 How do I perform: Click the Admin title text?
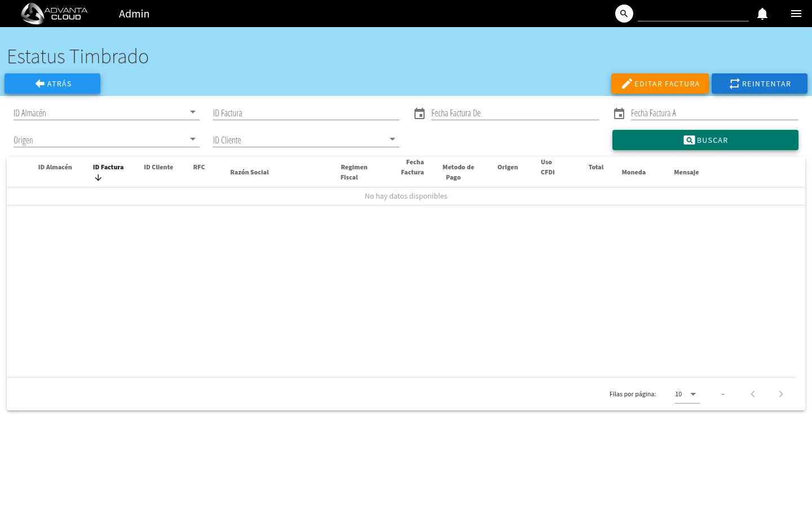134,14
